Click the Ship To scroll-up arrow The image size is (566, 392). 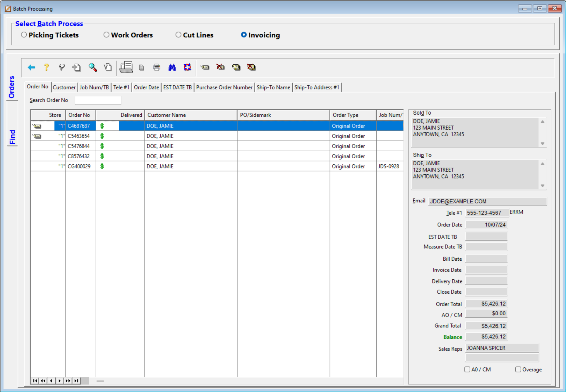click(543, 164)
